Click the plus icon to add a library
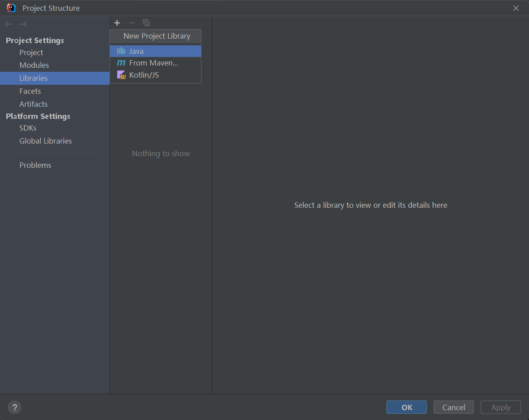This screenshot has height=420, width=529. click(x=117, y=23)
